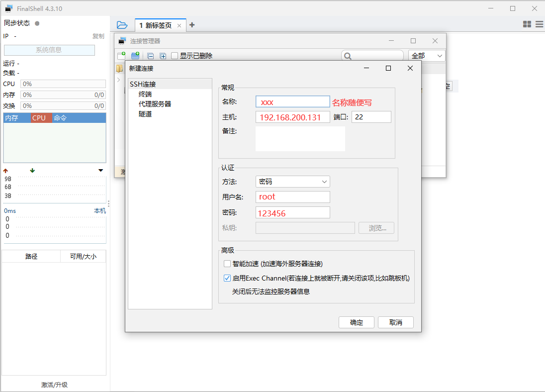Expand all with plus box icon
545x392 pixels.
(163, 56)
